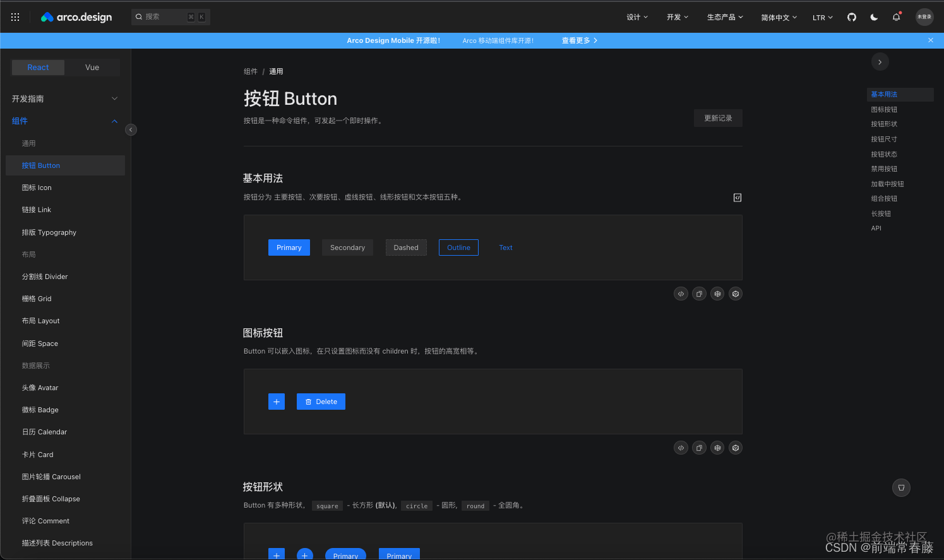
Task: Jump to 按钮形状 anchor link
Action: coord(884,124)
